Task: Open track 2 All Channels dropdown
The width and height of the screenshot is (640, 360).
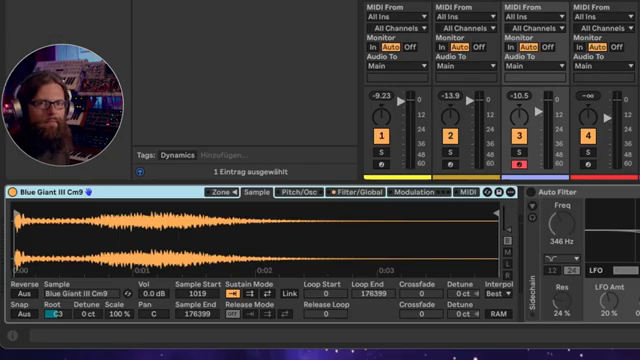Action: (466, 28)
